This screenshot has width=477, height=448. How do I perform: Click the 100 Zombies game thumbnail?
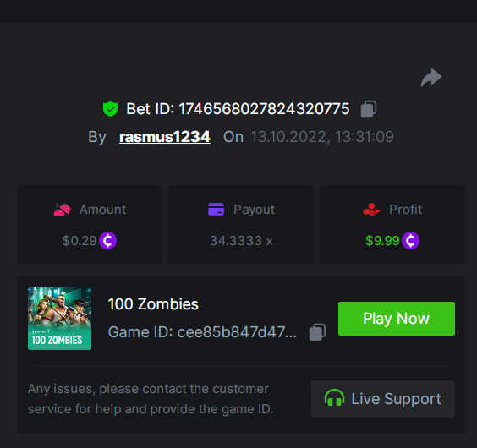pyautogui.click(x=59, y=318)
